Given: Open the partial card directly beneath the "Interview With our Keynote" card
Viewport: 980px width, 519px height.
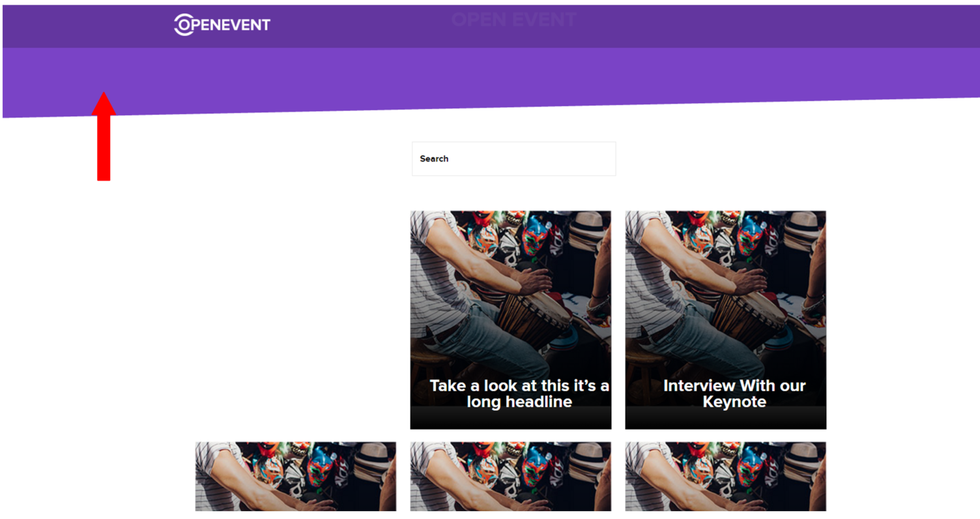Looking at the screenshot, I should pyautogui.click(x=726, y=477).
